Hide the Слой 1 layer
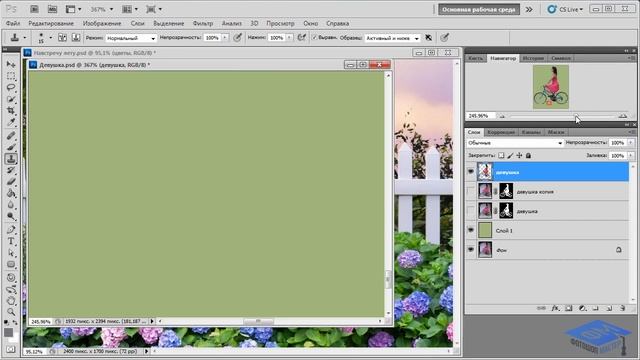The width and height of the screenshot is (640, 360). tap(471, 230)
